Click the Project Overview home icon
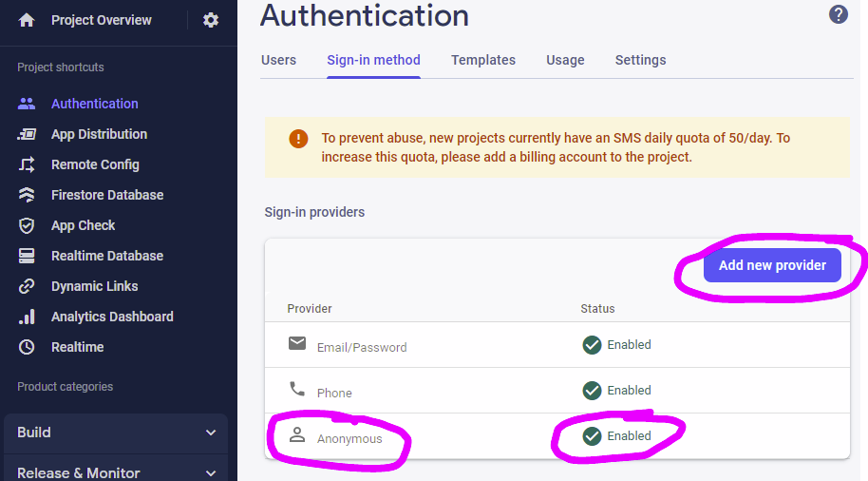868x481 pixels. click(x=26, y=21)
